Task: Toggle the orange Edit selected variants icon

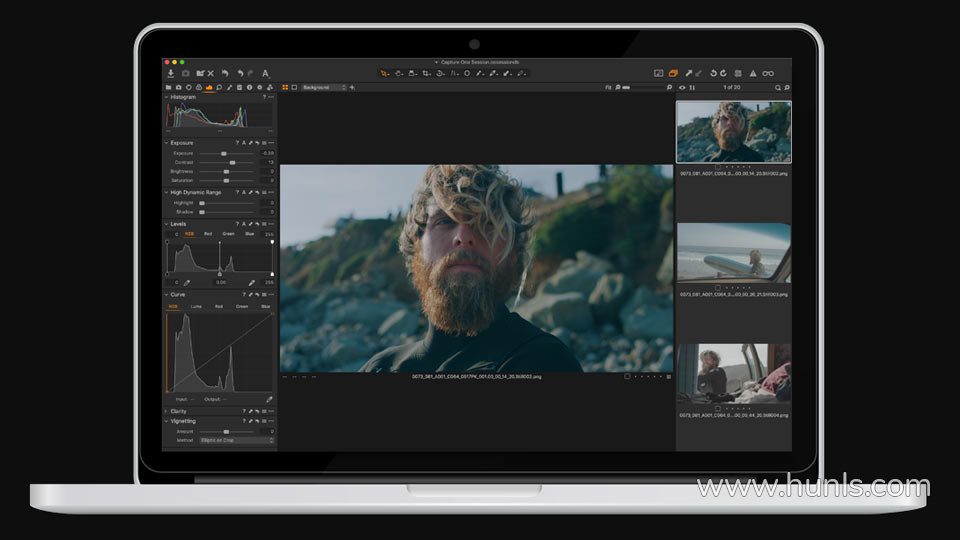Action: 673,73
